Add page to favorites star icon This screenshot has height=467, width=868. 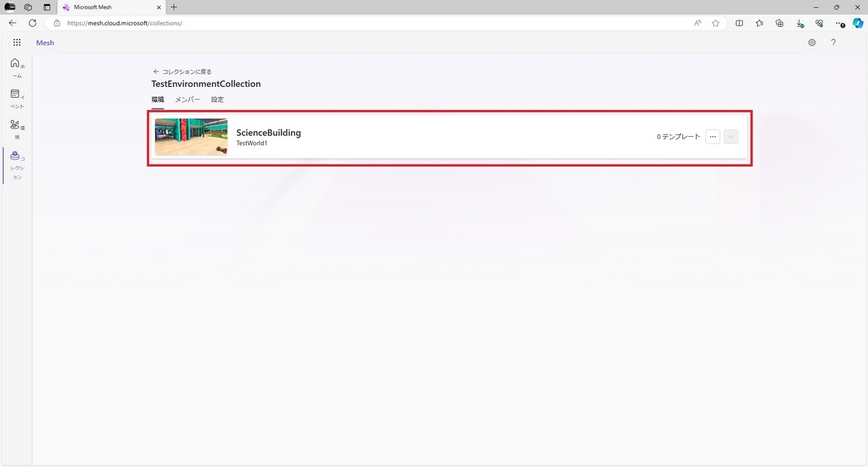click(x=715, y=23)
